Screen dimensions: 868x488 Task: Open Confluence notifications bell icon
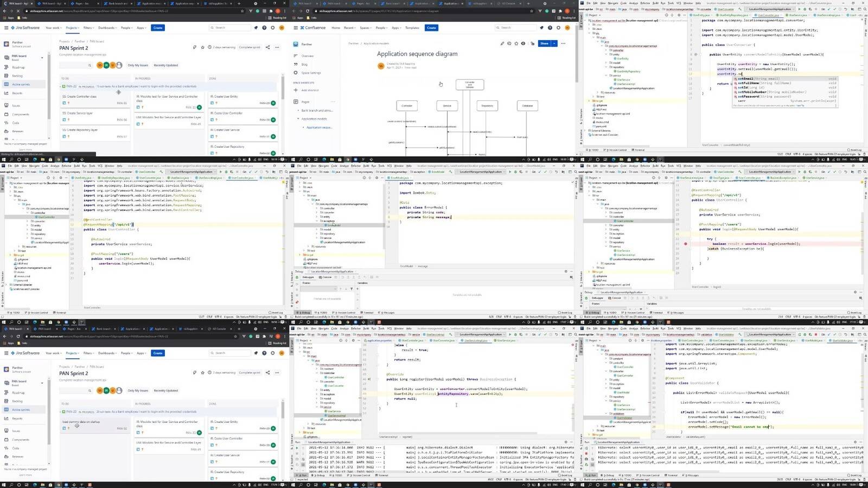tap(541, 28)
